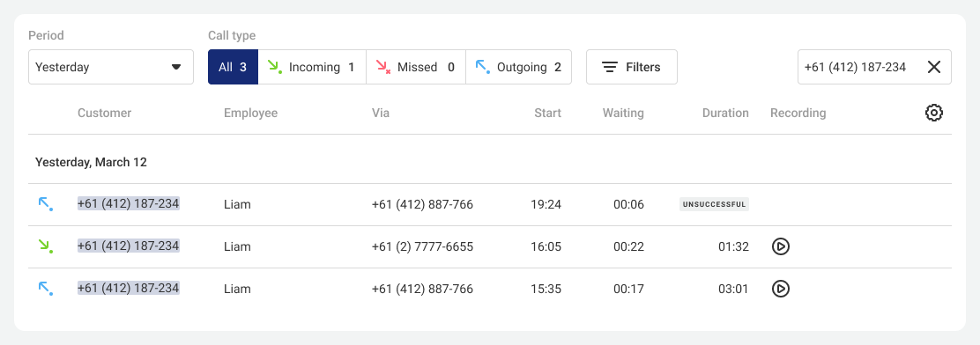The image size is (980, 345).
Task: Click incoming arrow icon on 16:05 call
Action: (x=46, y=246)
